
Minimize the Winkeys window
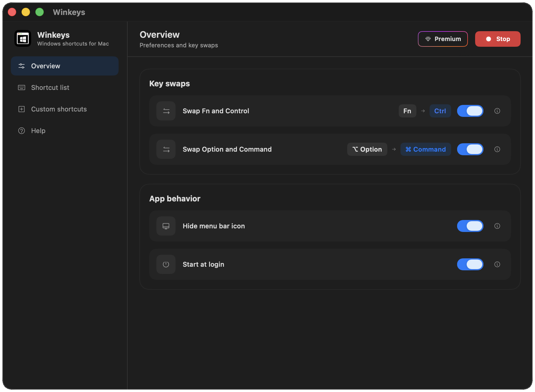26,12
